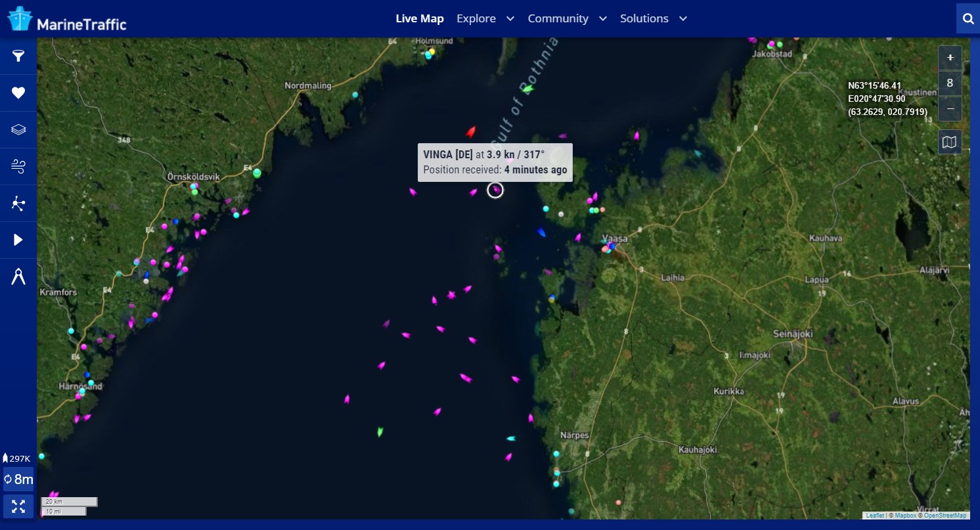This screenshot has height=530, width=980.
Task: Click the search magnifier icon
Action: (968, 19)
